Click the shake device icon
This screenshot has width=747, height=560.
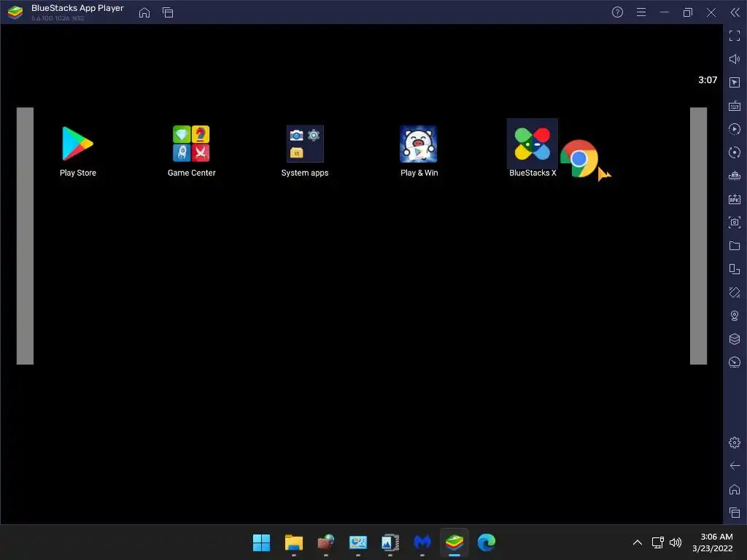pos(735,292)
